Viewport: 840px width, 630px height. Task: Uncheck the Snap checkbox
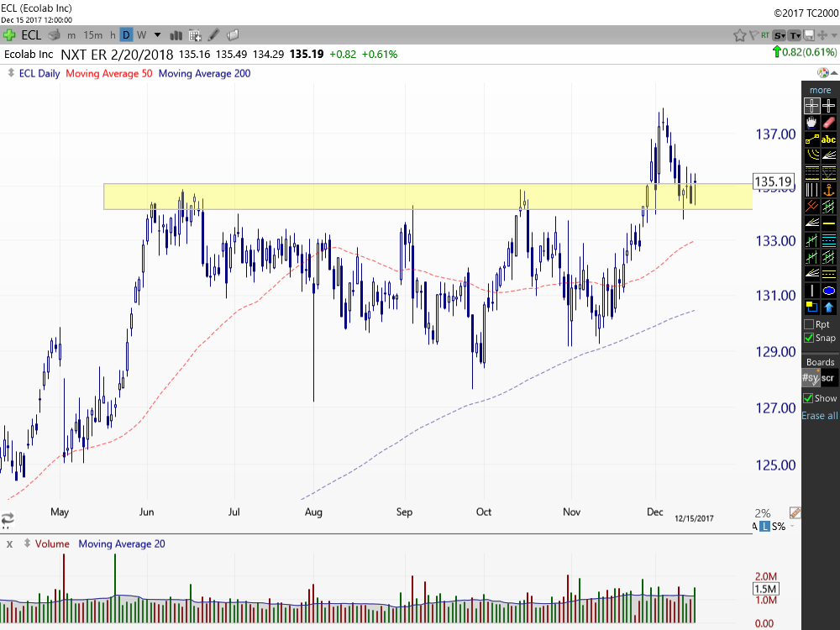click(809, 338)
